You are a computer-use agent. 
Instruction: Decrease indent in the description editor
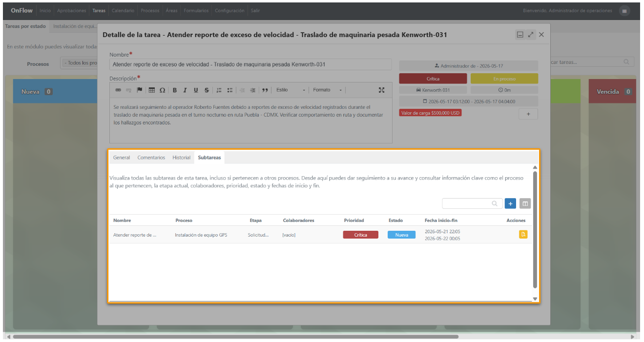click(242, 90)
